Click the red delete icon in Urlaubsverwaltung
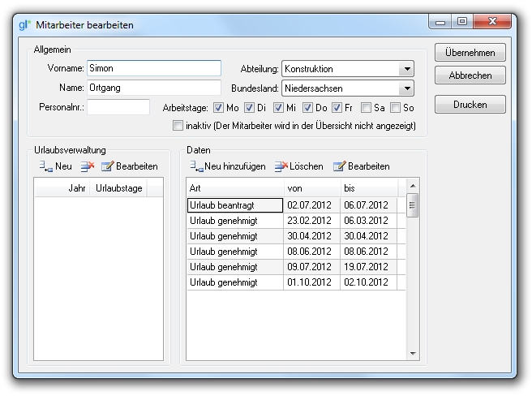 point(85,166)
